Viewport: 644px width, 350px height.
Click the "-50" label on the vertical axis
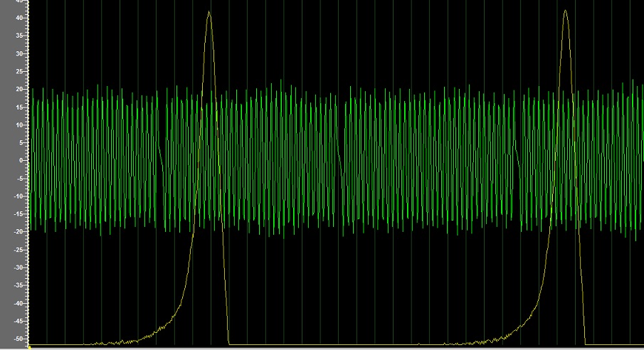pos(18,339)
